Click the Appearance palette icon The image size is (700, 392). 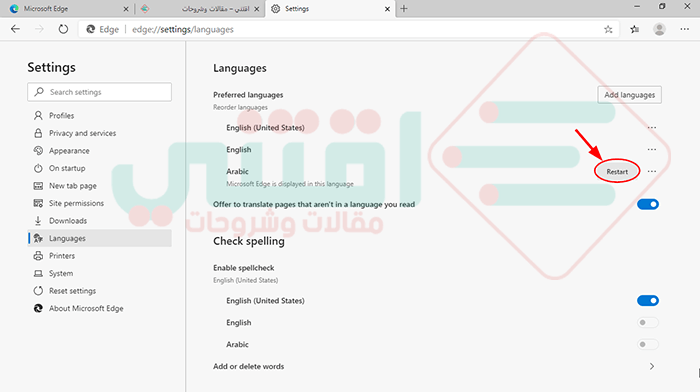pyautogui.click(x=38, y=150)
